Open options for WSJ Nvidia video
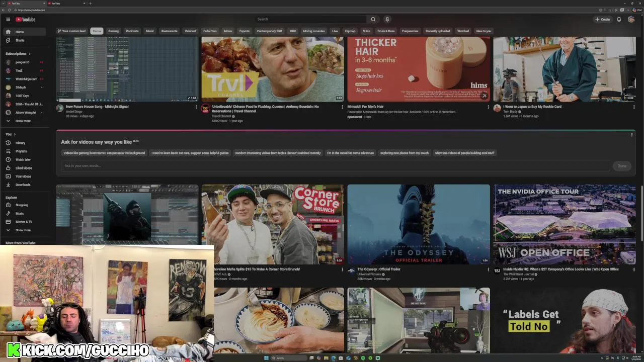The width and height of the screenshot is (644, 362). click(634, 269)
